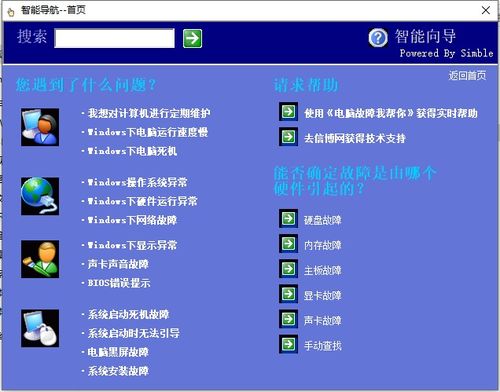The width and height of the screenshot is (500, 392).
Task: Select 声卡声音故障 topic
Action: click(118, 264)
